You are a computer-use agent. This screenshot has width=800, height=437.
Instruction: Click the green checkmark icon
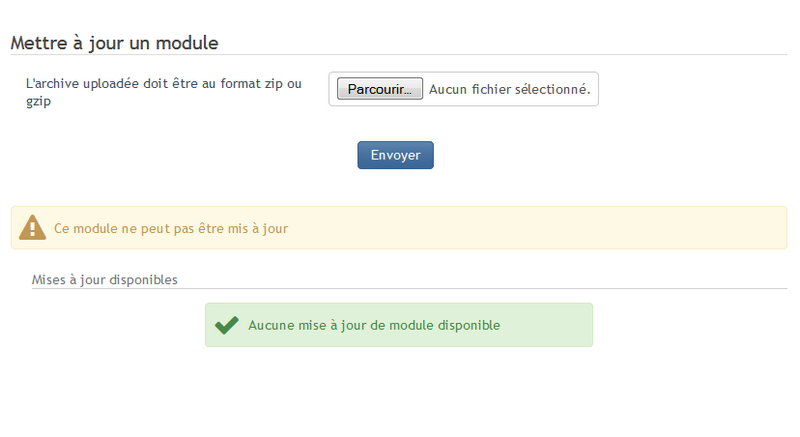227,325
